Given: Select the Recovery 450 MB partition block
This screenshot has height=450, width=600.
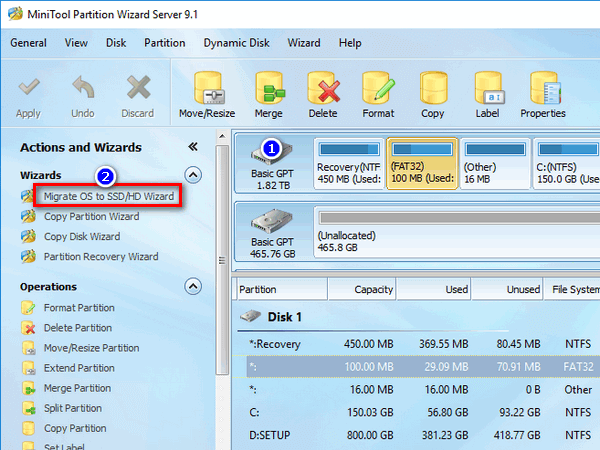Looking at the screenshot, I should [x=349, y=164].
